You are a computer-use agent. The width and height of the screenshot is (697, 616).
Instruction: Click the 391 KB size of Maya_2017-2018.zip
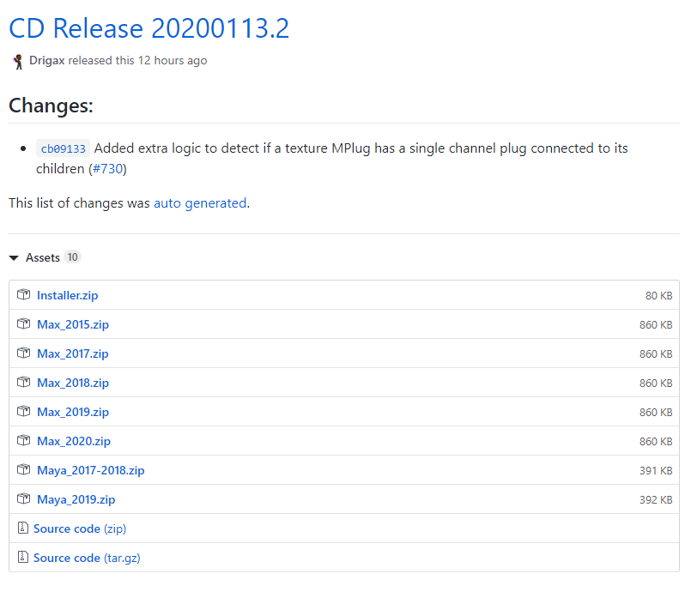tap(656, 471)
